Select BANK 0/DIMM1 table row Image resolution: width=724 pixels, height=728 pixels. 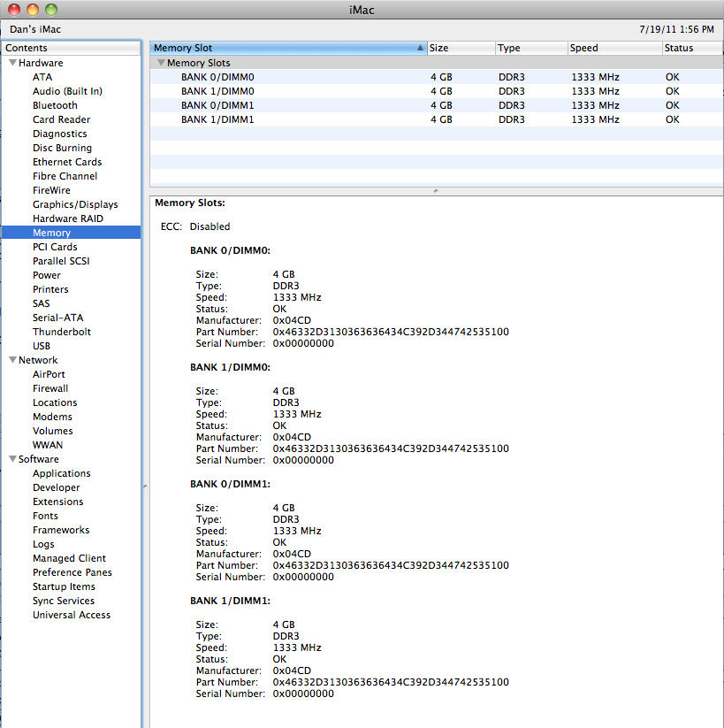pos(436,105)
